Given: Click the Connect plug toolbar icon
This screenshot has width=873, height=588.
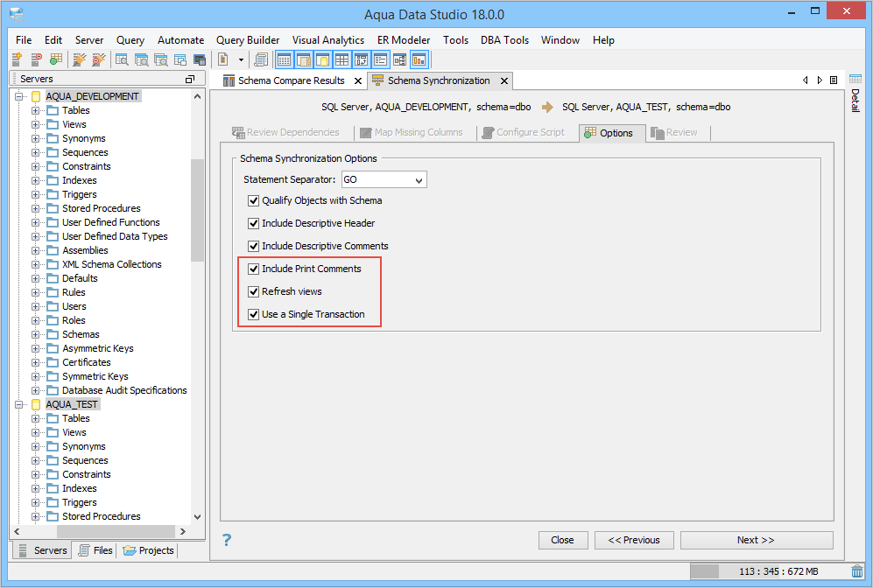Looking at the screenshot, I should (x=80, y=59).
